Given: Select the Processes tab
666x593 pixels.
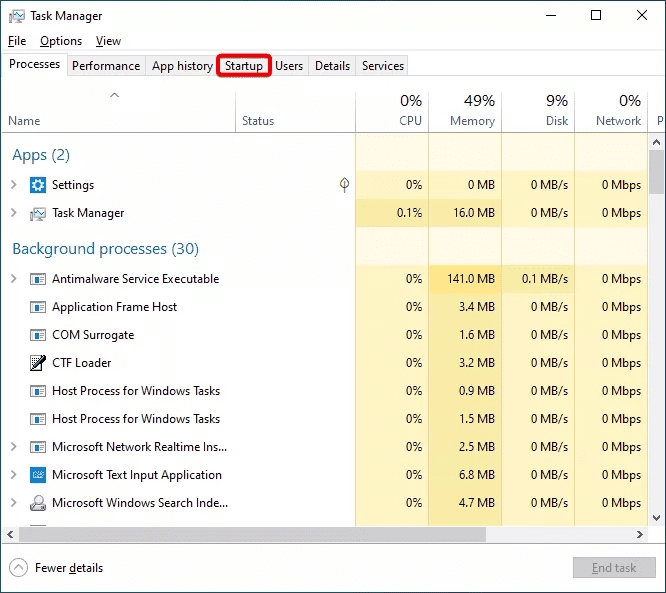Looking at the screenshot, I should (x=34, y=64).
